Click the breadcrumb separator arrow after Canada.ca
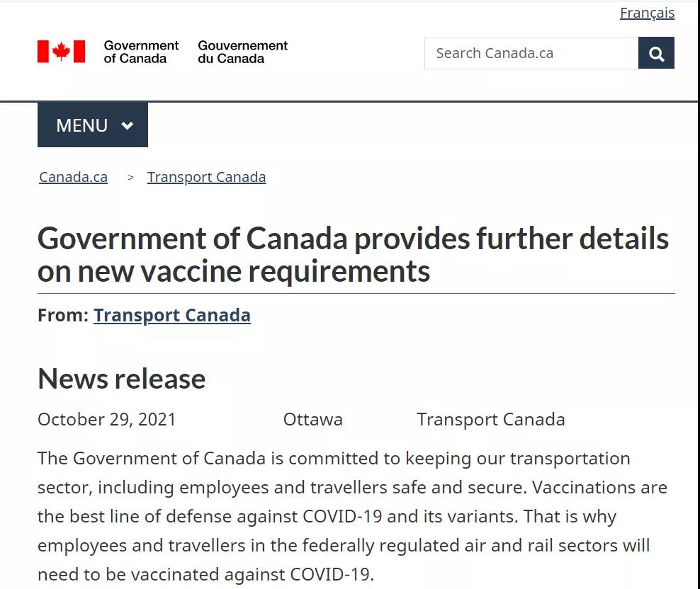This screenshot has height=589, width=700. [131, 177]
